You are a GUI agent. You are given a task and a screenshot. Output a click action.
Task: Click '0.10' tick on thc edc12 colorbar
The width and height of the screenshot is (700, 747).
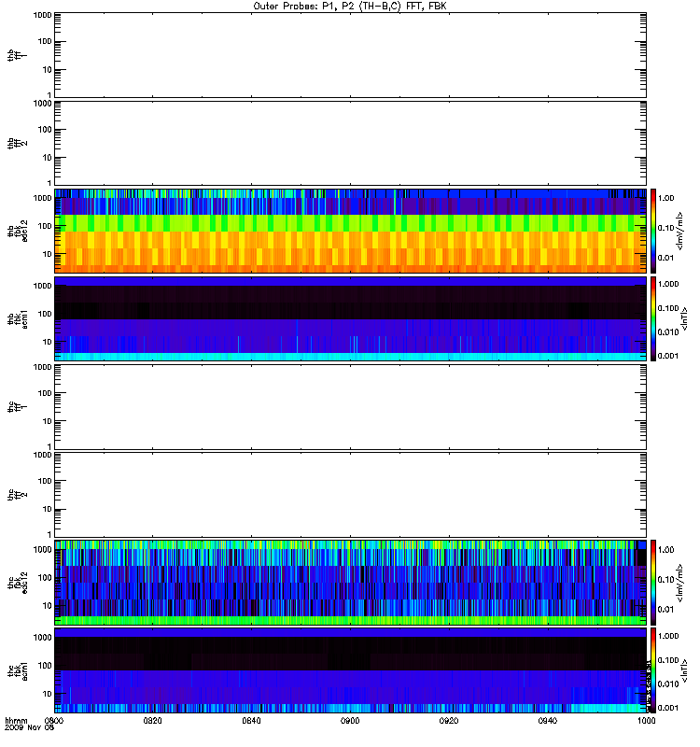[x=666, y=580]
